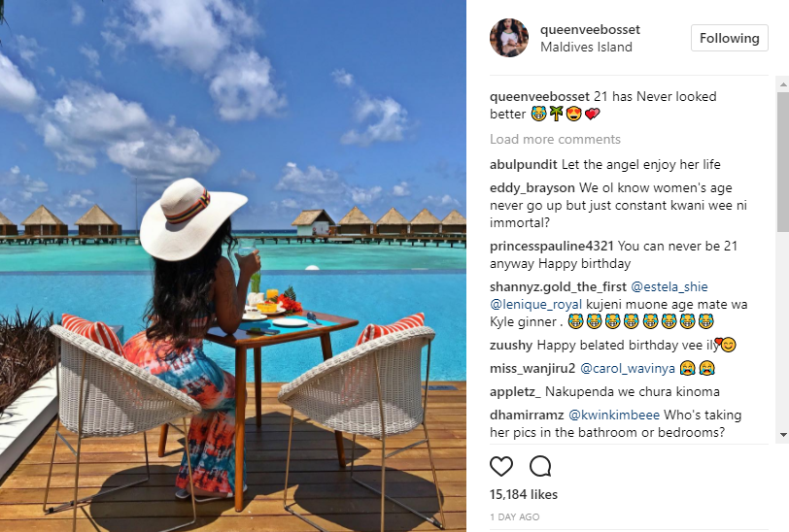Screen dimensions: 789x532
Task: View eddy_brayson commenter profile
Action: pos(532,188)
